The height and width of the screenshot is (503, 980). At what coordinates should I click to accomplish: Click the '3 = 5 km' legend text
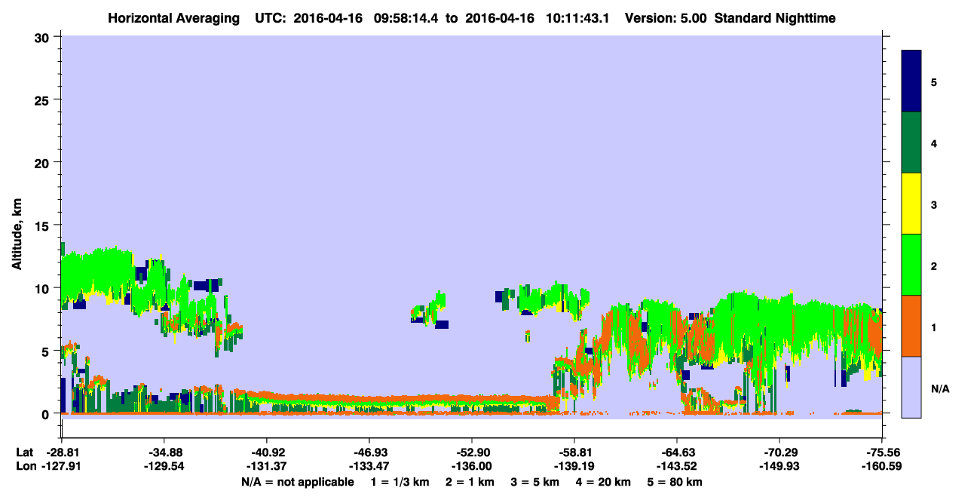tap(534, 482)
